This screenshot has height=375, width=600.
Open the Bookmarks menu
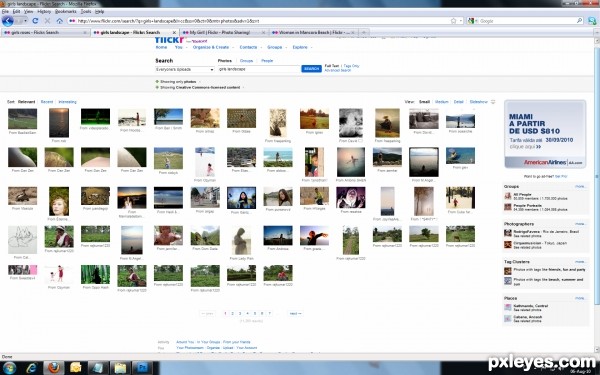[65, 11]
